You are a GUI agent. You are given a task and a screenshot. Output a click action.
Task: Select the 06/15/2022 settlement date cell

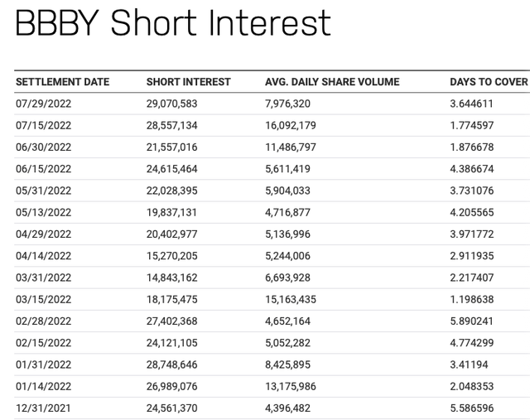click(44, 168)
